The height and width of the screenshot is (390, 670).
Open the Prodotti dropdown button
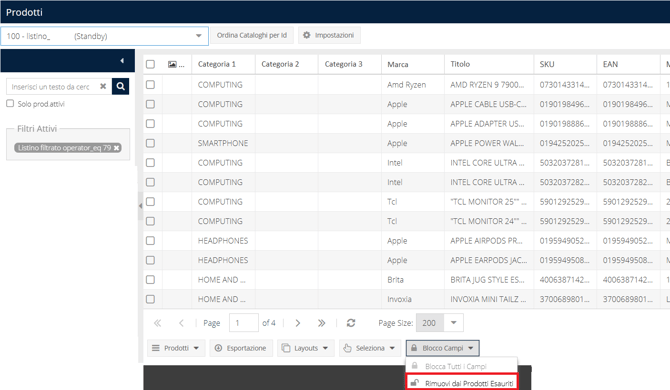[176, 348]
